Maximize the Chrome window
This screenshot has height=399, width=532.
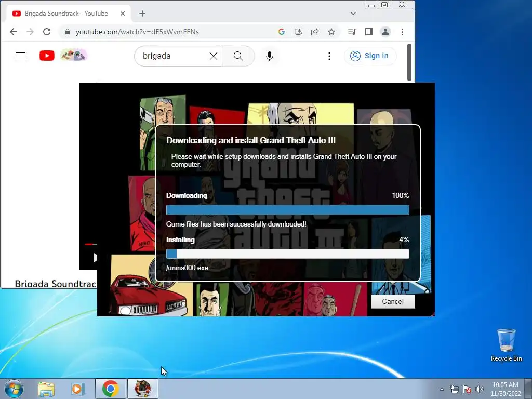coord(384,5)
